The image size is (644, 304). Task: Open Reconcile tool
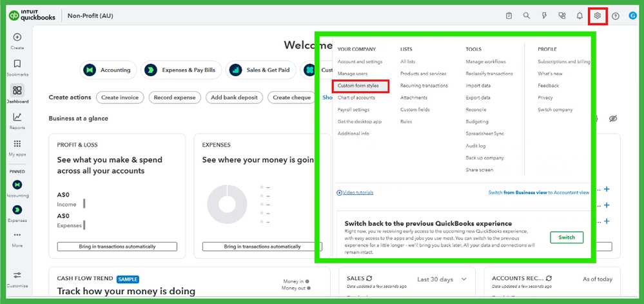pyautogui.click(x=476, y=110)
